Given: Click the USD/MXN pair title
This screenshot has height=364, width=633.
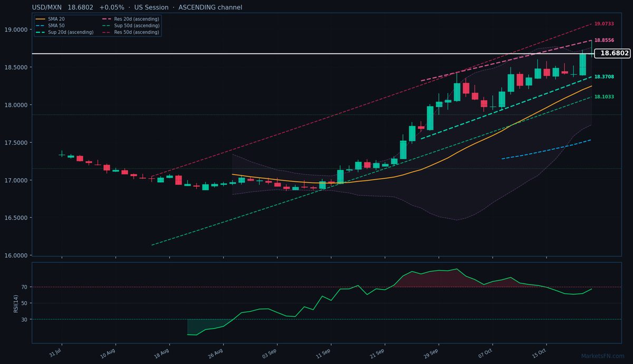Looking at the screenshot, I should tap(47, 7).
